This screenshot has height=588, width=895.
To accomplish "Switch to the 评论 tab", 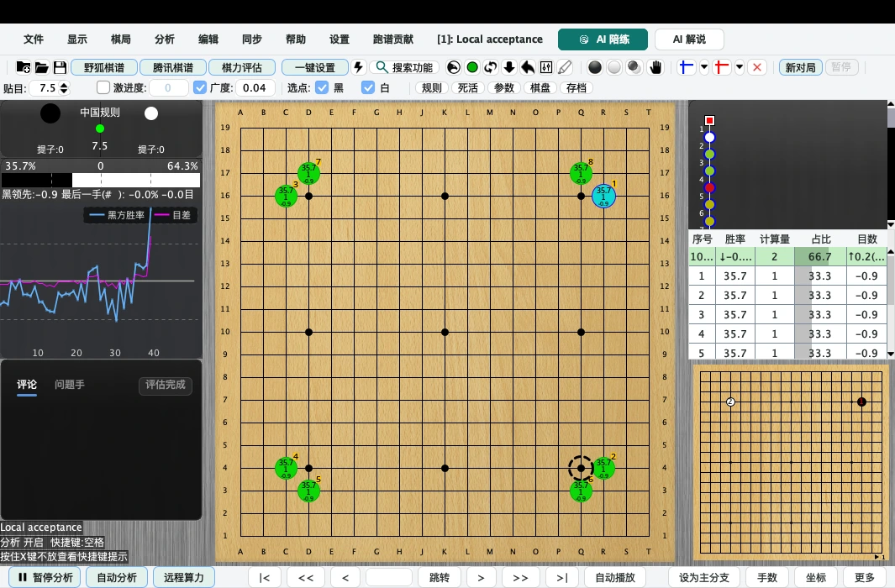I will click(x=27, y=385).
